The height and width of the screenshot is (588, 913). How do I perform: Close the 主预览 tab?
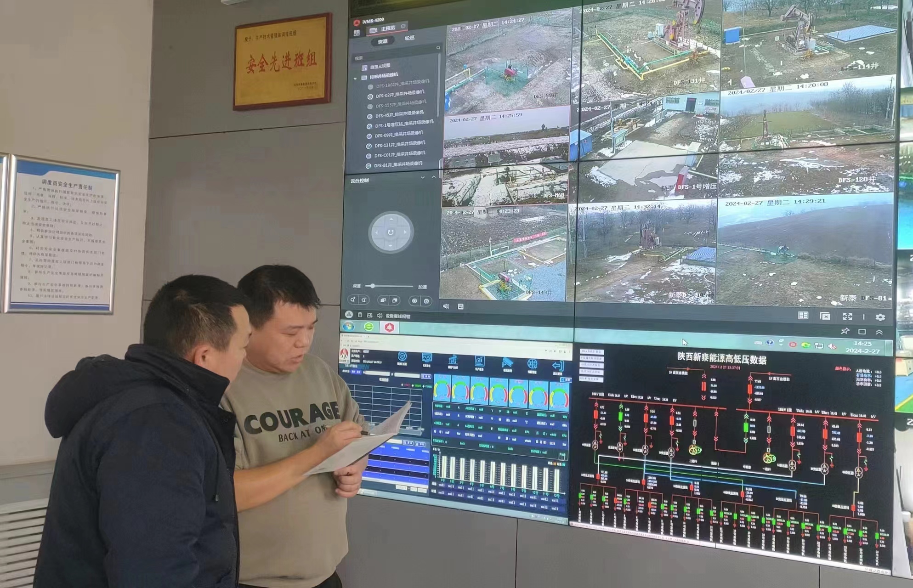click(403, 26)
